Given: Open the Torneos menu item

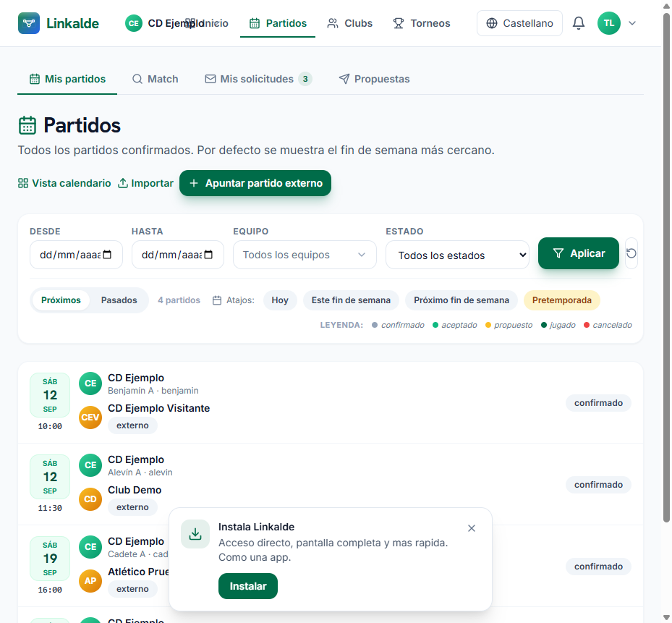Looking at the screenshot, I should tap(422, 23).
